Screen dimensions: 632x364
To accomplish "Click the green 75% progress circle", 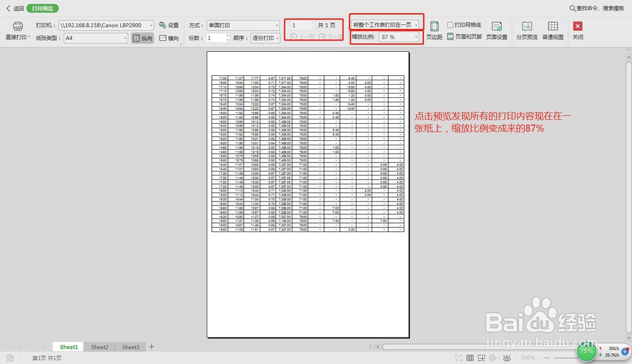I will click(x=586, y=350).
